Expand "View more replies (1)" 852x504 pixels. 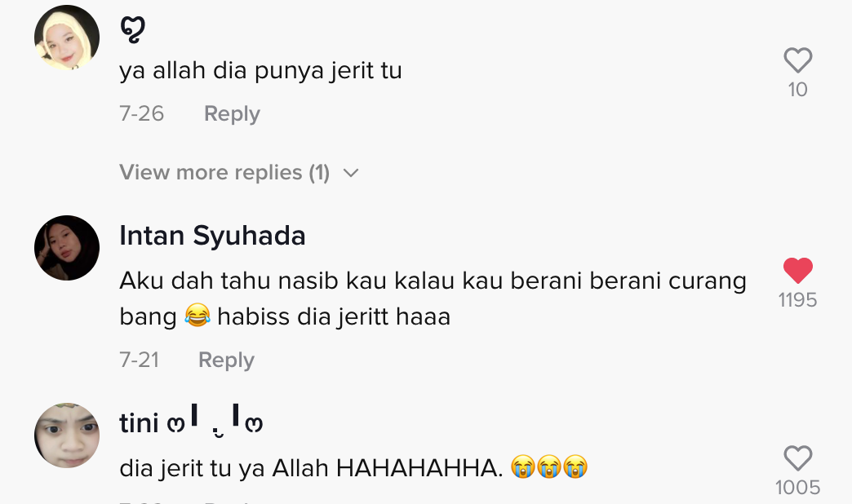224,173
